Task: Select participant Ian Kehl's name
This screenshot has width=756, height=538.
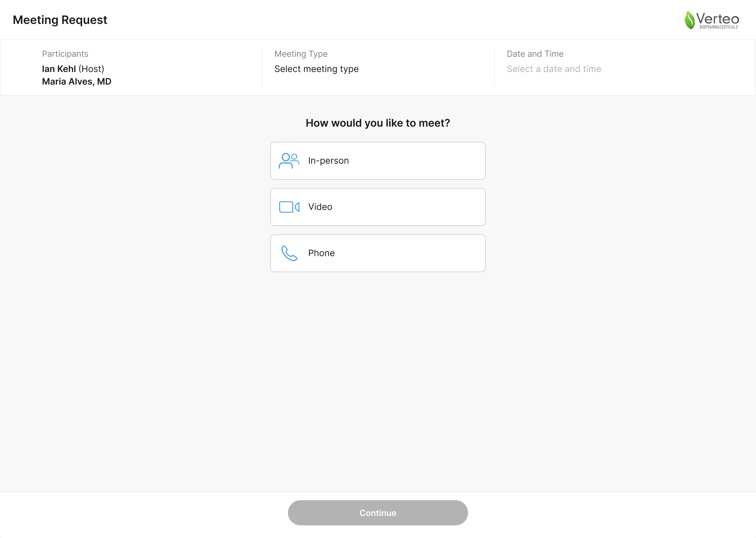Action: point(59,69)
